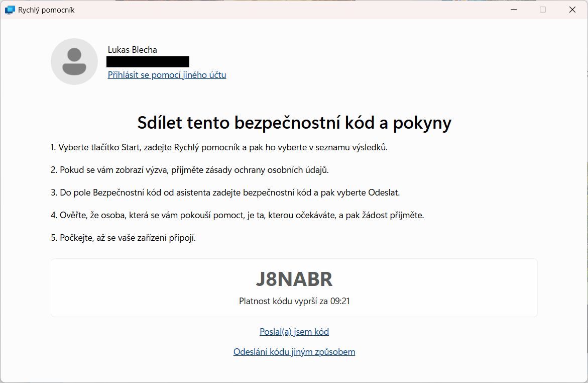
Task: Click the 'Platnost kódu vyprší za' timer text
Action: 294,301
